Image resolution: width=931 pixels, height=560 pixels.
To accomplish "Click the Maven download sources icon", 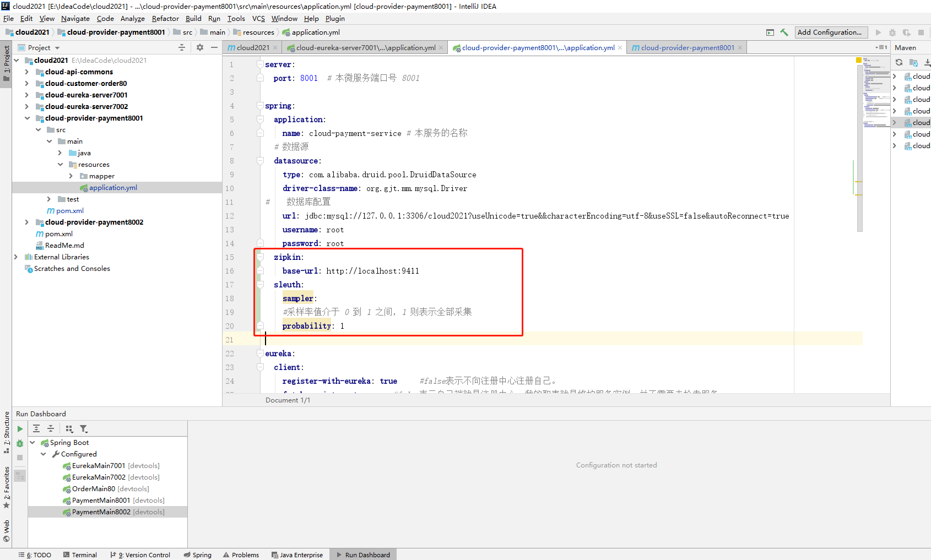I will 927,62.
